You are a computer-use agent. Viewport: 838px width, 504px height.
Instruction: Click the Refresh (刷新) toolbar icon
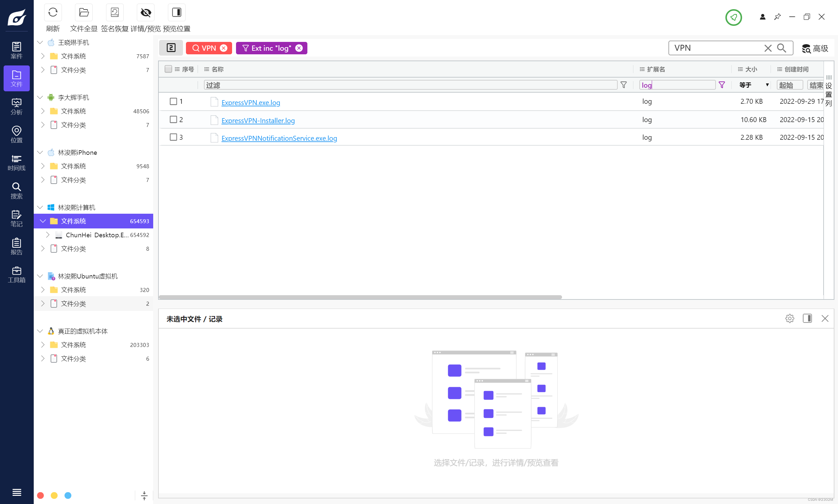(x=53, y=13)
